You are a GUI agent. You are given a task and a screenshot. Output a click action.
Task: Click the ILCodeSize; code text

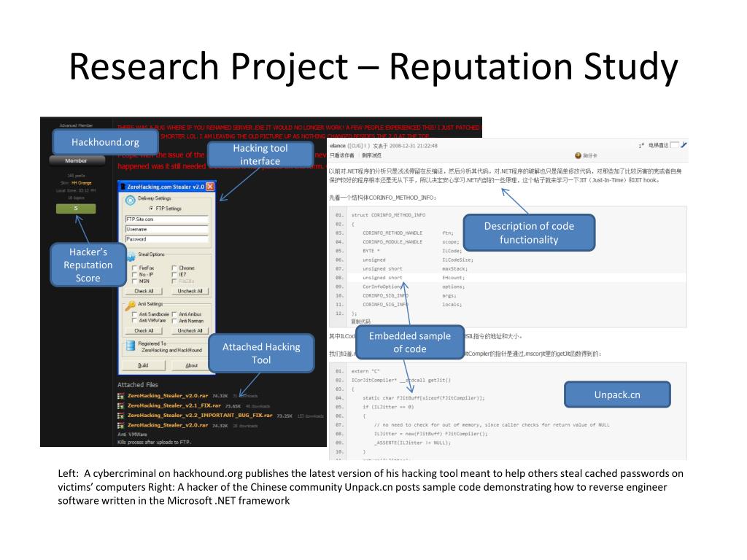point(457,260)
